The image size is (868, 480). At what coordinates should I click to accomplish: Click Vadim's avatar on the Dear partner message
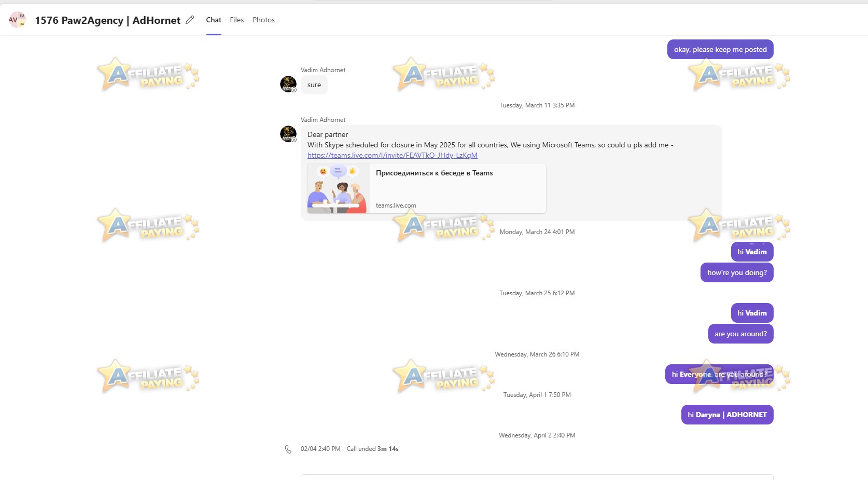pyautogui.click(x=288, y=133)
